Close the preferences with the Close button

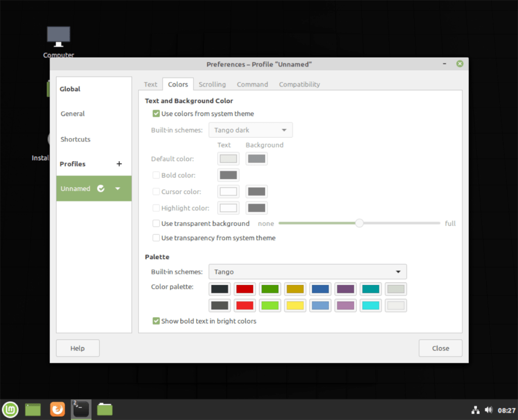click(440, 348)
